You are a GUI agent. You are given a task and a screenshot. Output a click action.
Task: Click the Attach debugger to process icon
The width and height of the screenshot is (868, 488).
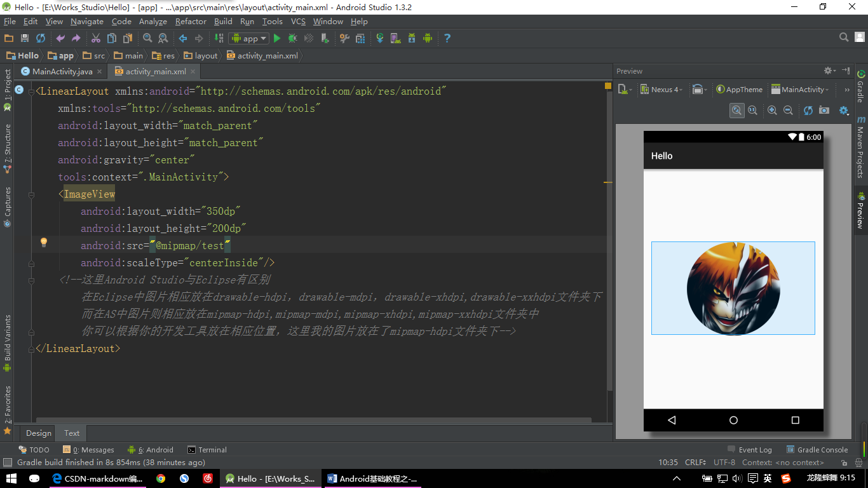click(x=325, y=38)
